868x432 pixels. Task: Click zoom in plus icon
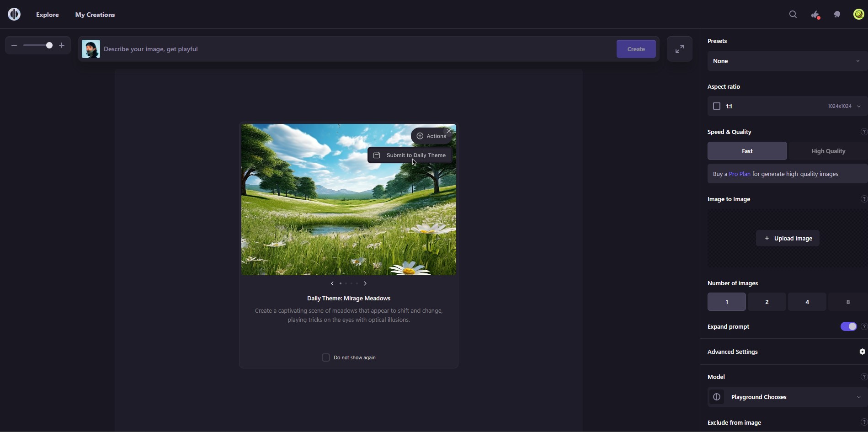point(62,45)
